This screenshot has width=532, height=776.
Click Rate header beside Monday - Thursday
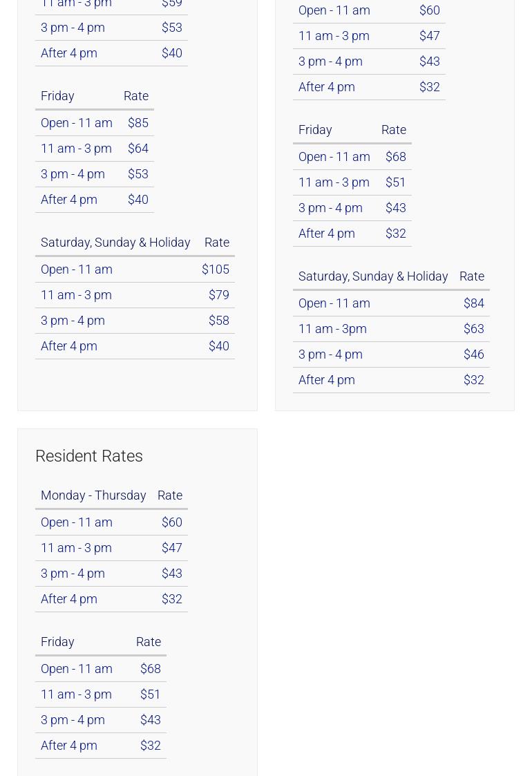[x=169, y=495]
